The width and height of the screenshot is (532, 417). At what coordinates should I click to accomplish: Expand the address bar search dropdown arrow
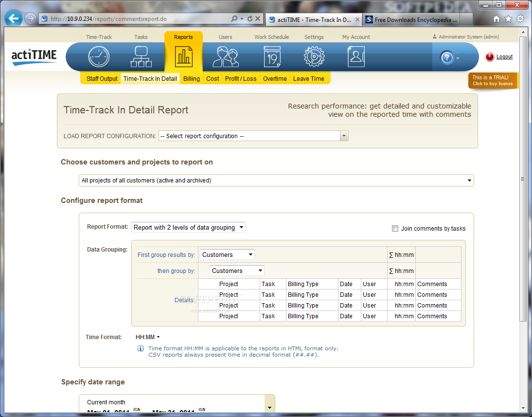(x=242, y=18)
